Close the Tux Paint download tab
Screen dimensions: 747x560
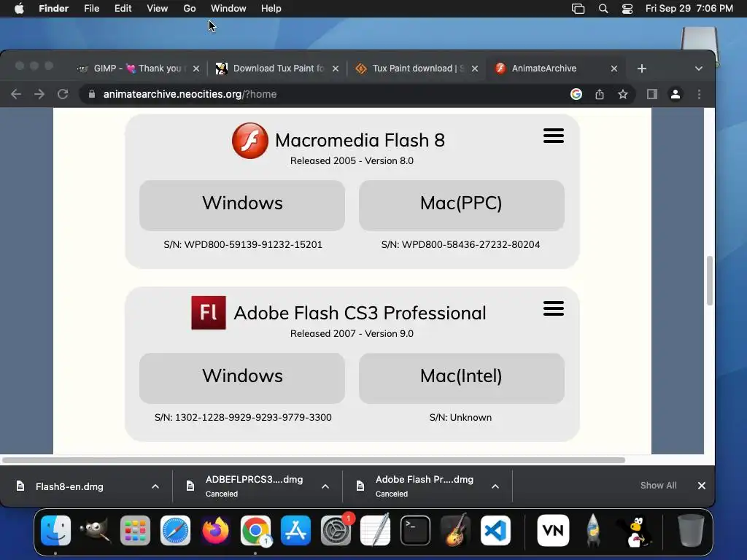tap(474, 69)
